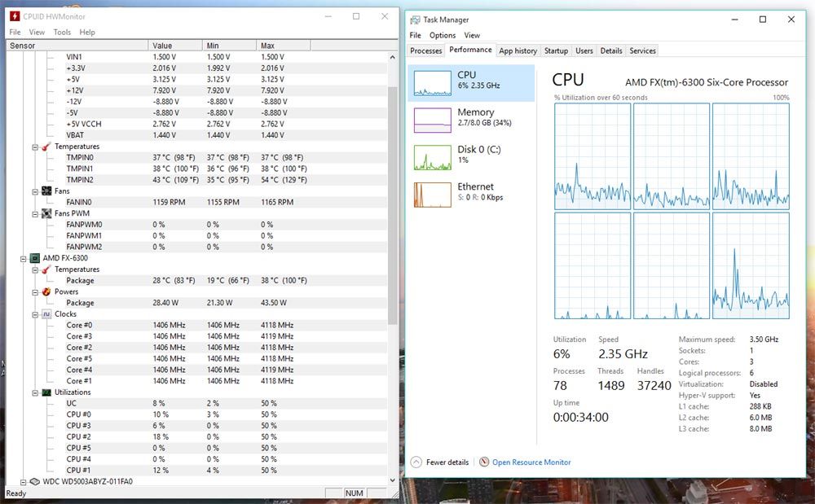Viewport: 815px width, 504px height.
Task: Click the NUM status bar indicator
Action: point(354,493)
